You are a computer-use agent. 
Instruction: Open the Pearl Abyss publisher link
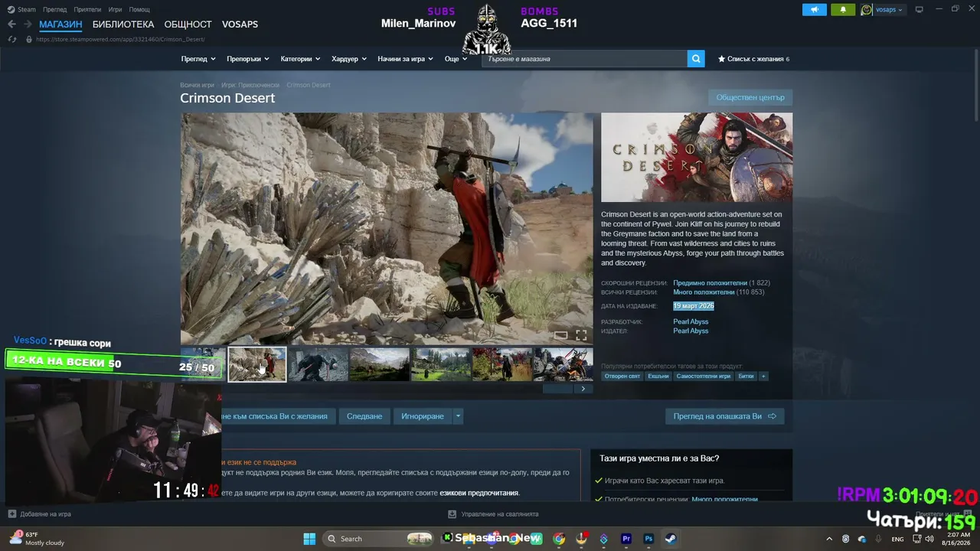(x=691, y=331)
